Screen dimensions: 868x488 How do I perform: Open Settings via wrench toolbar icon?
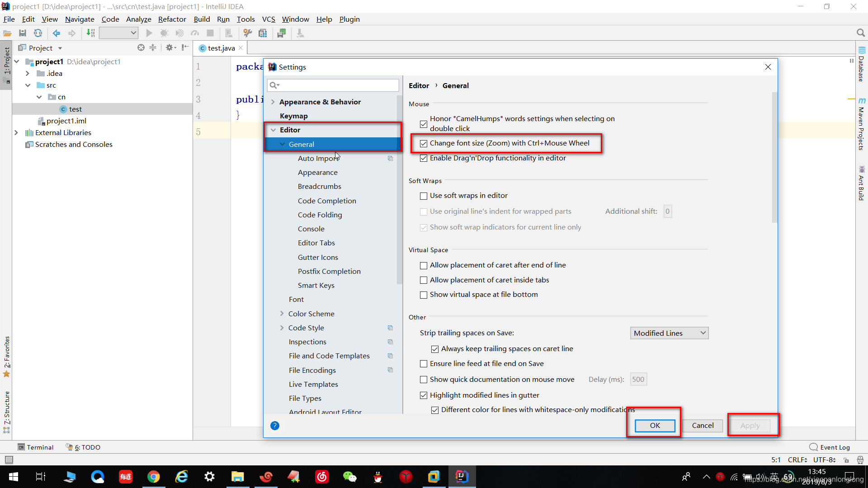pos(247,33)
